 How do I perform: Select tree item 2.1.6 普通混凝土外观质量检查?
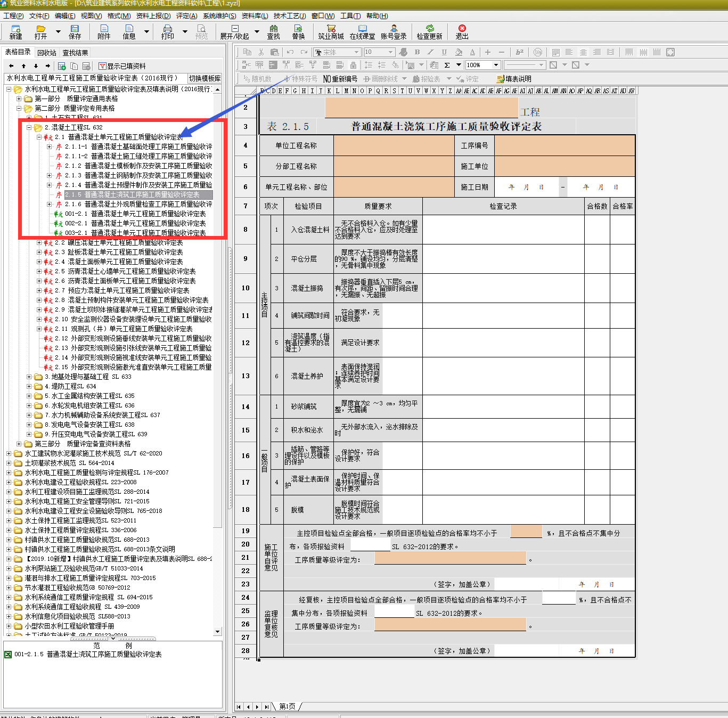(138, 204)
